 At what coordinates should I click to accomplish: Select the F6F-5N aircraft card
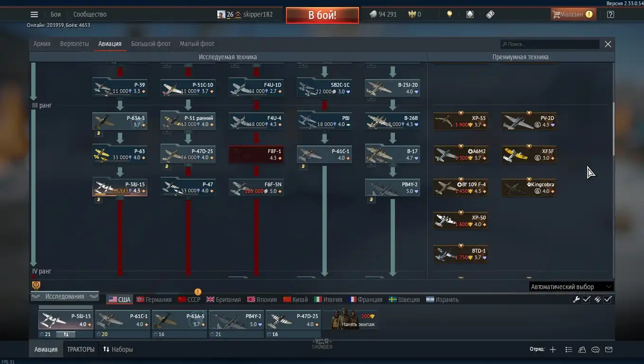click(256, 187)
